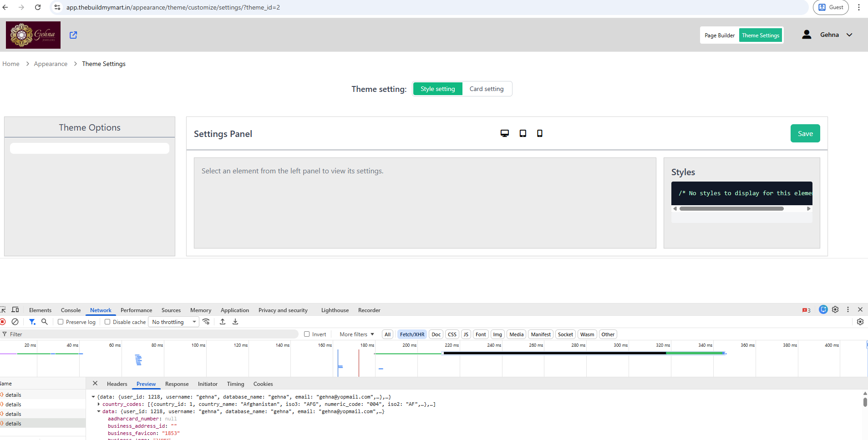Open the No throttling dropdown
868x440 pixels.
[x=174, y=322]
